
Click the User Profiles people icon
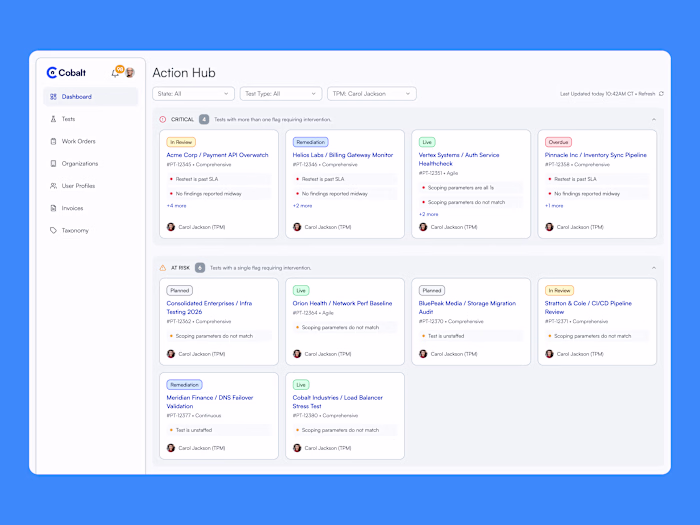coord(53,186)
